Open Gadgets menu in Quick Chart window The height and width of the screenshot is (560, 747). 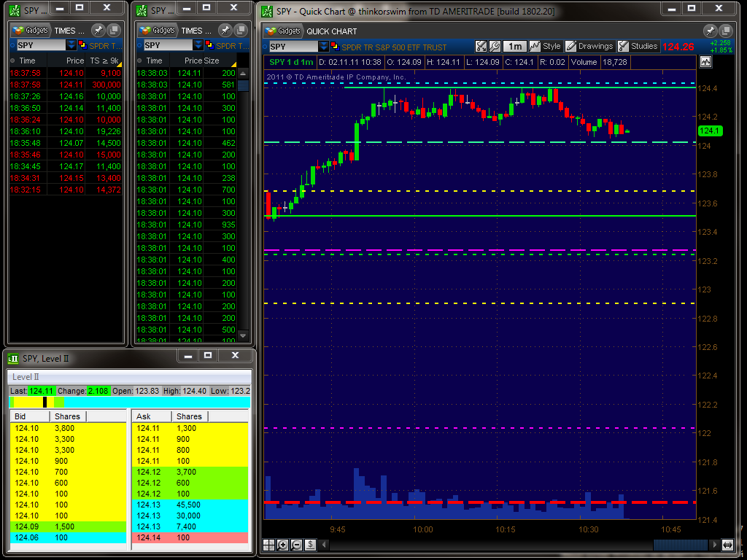coord(284,31)
